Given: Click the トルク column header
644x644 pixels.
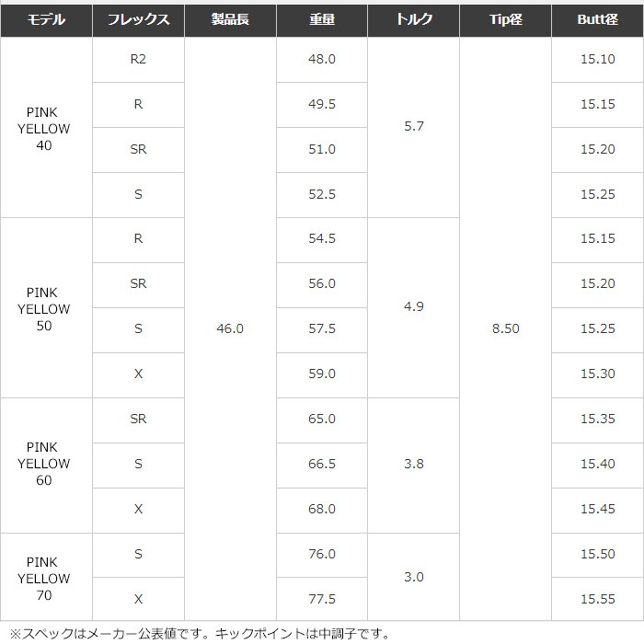Looking at the screenshot, I should pos(414,19).
